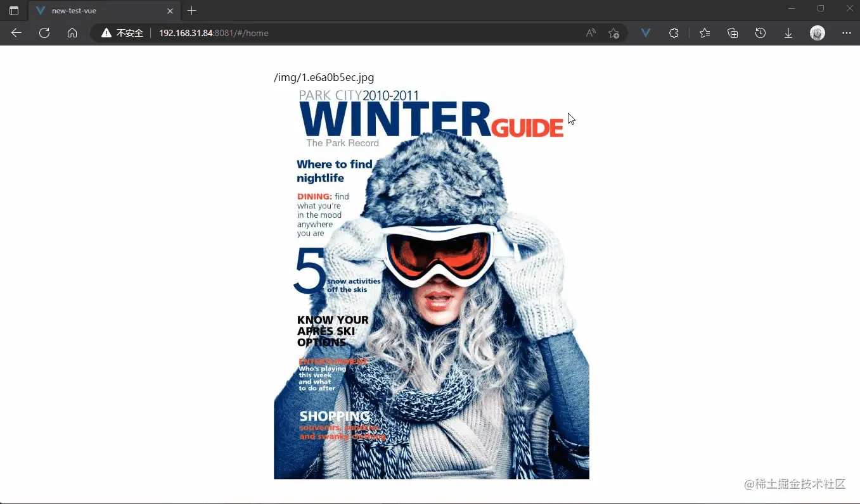Screen dimensions: 860x504
Task: Go back to previous page
Action: tap(16, 33)
